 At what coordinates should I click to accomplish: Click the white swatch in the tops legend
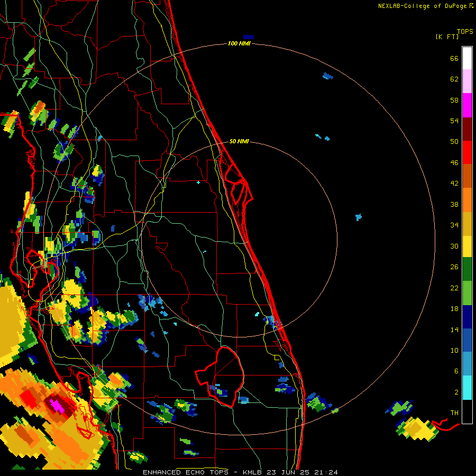467,58
